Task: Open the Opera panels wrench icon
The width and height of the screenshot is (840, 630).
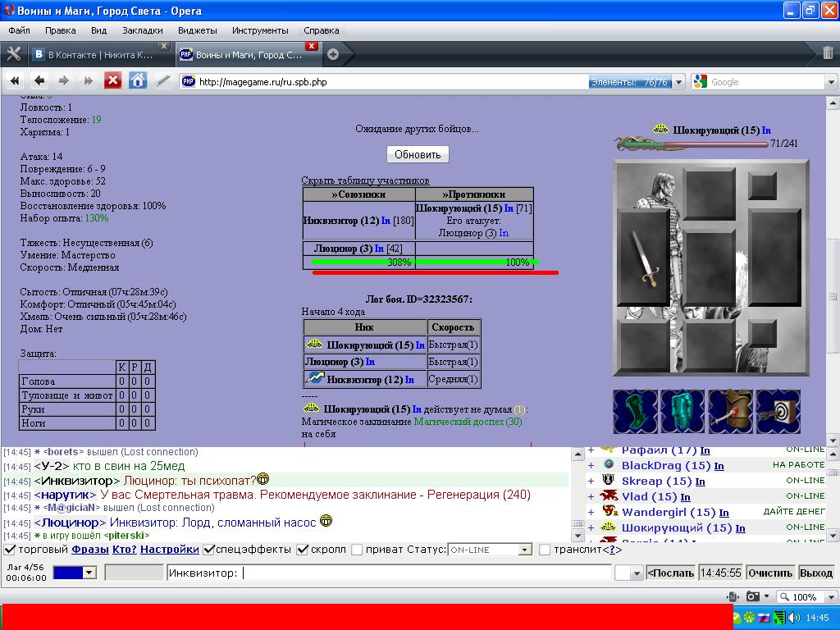Action: pos(13,53)
